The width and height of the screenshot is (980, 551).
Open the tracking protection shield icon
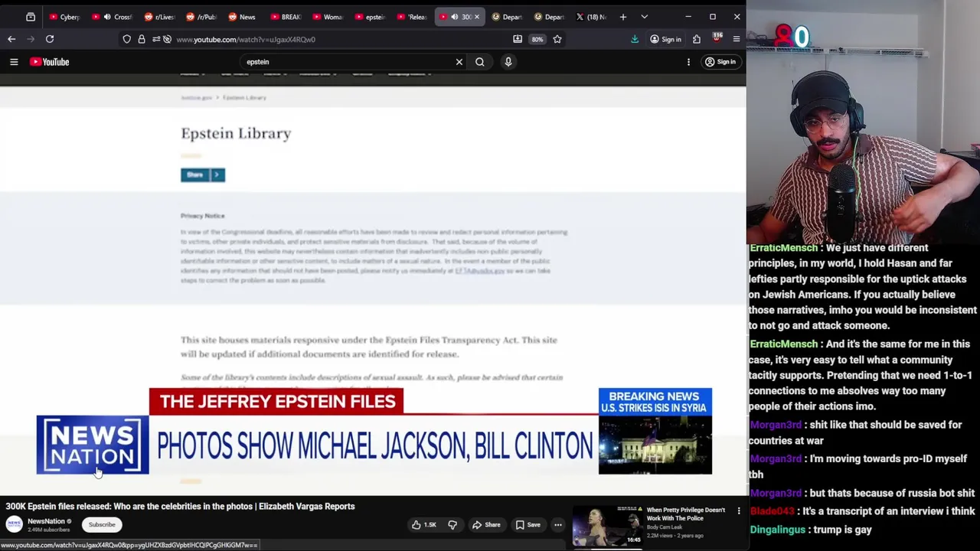pyautogui.click(x=127, y=39)
